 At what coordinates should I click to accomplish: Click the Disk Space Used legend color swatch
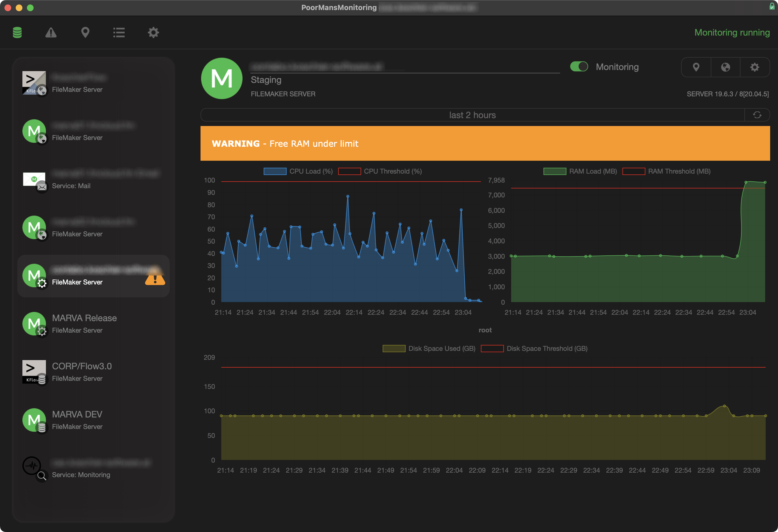pos(394,349)
